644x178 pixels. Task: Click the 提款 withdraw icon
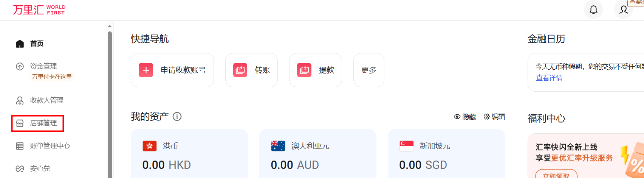304,70
